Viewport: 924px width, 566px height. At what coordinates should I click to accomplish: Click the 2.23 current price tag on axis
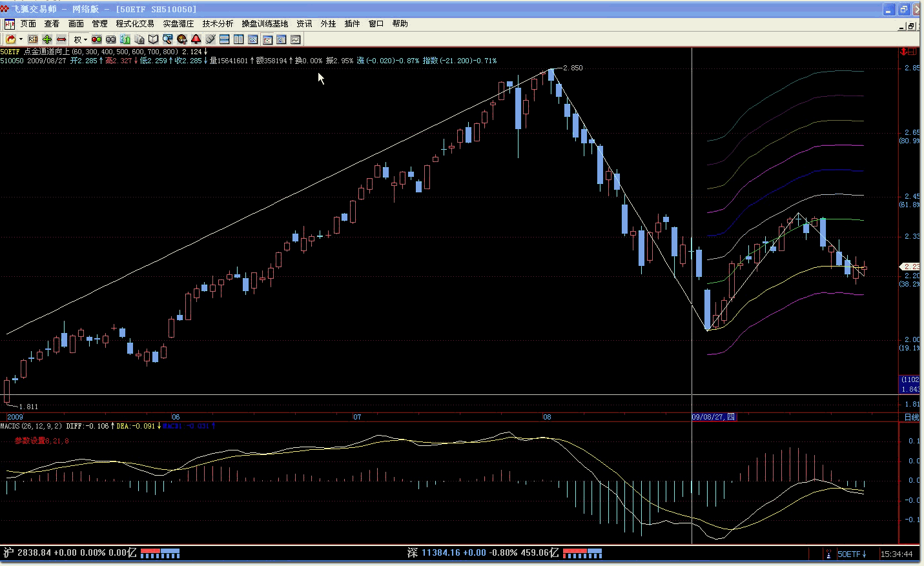[x=910, y=267]
